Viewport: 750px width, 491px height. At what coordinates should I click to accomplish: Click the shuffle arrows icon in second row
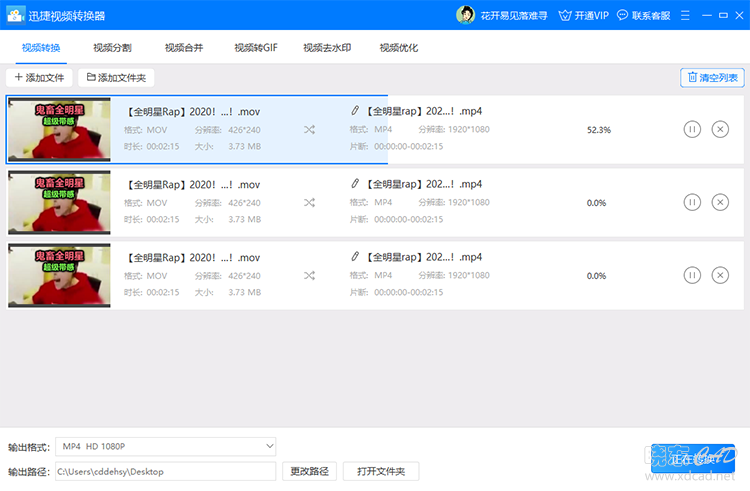309,203
